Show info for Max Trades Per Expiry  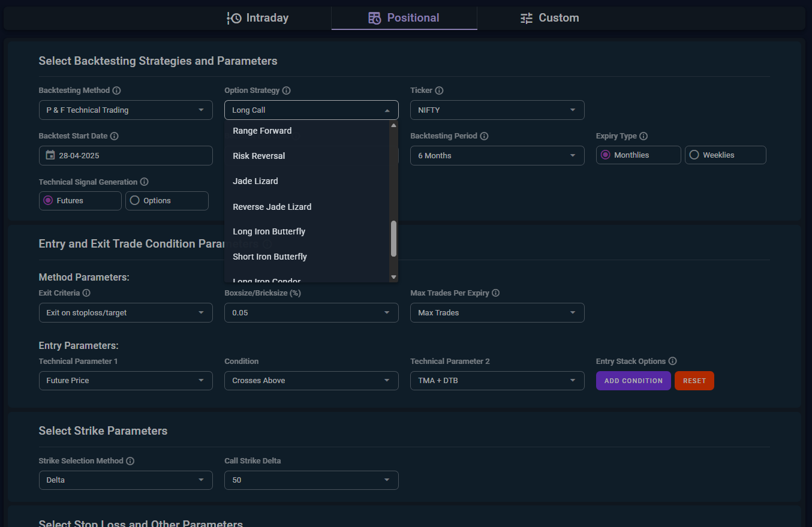point(496,293)
